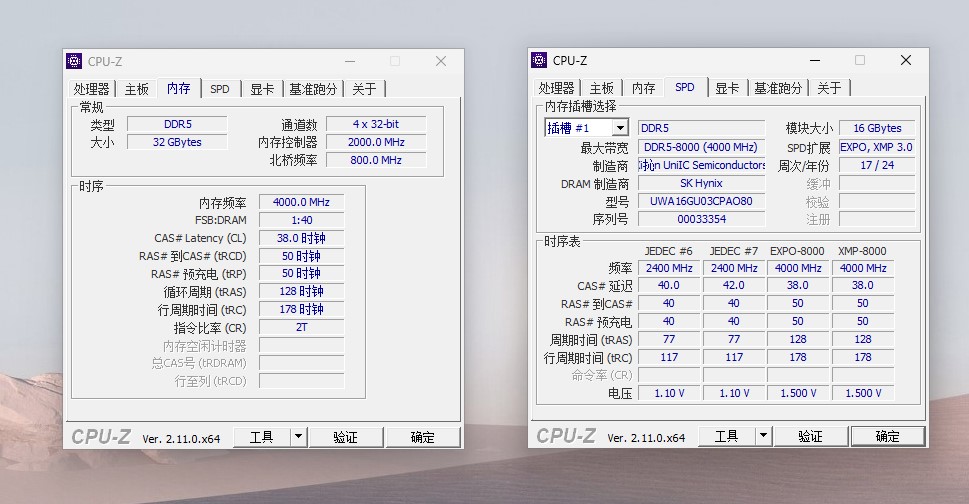The height and width of the screenshot is (504, 969).
Task: Open 主板 tab in left CPU-Z window
Action: 137,89
